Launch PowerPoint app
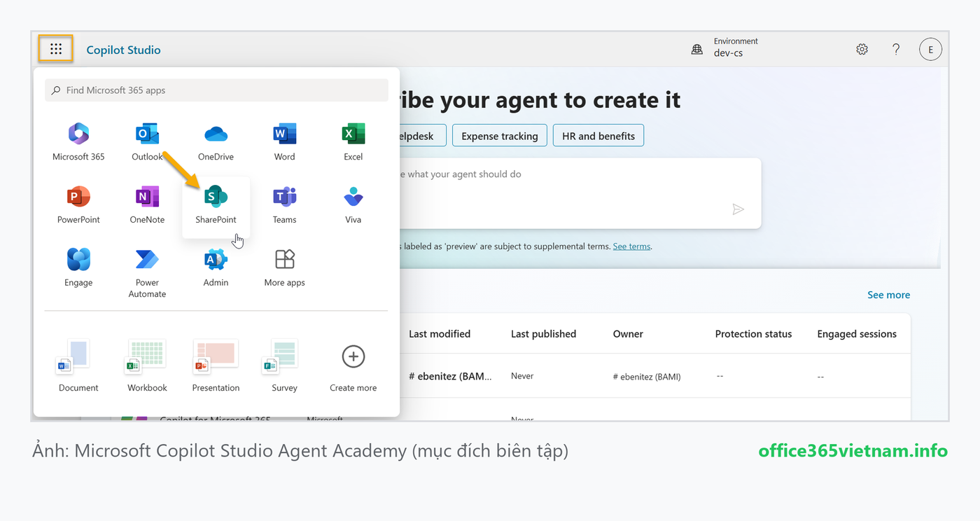This screenshot has height=521, width=980. coord(78,205)
